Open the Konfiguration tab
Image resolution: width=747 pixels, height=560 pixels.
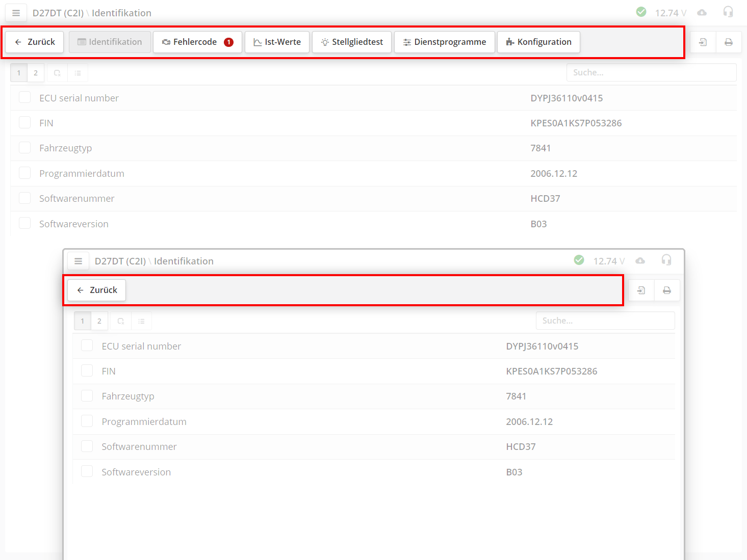click(538, 42)
